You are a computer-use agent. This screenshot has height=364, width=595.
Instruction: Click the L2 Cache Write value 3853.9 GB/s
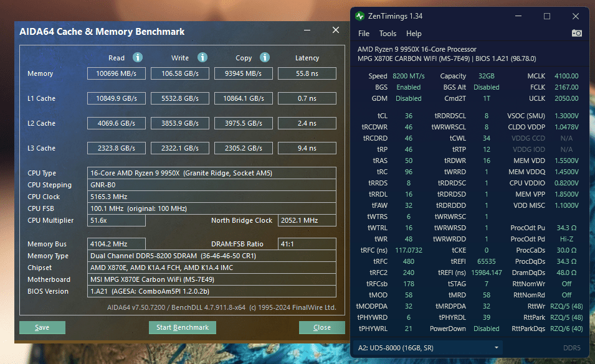point(180,123)
